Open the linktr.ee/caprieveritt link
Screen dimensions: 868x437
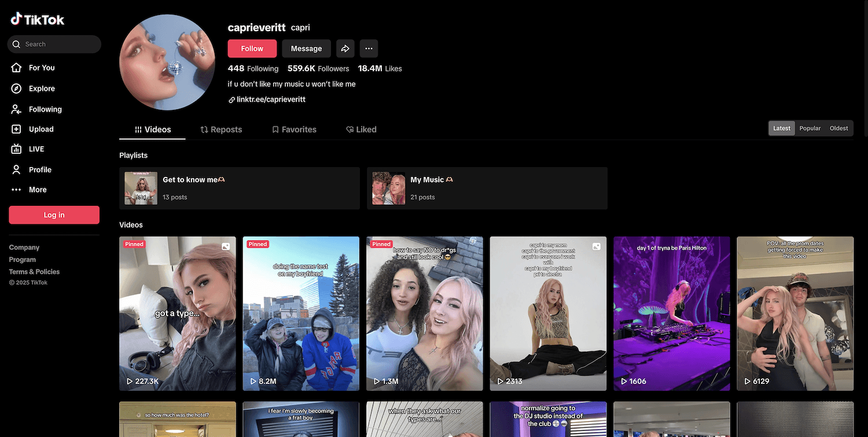point(270,99)
